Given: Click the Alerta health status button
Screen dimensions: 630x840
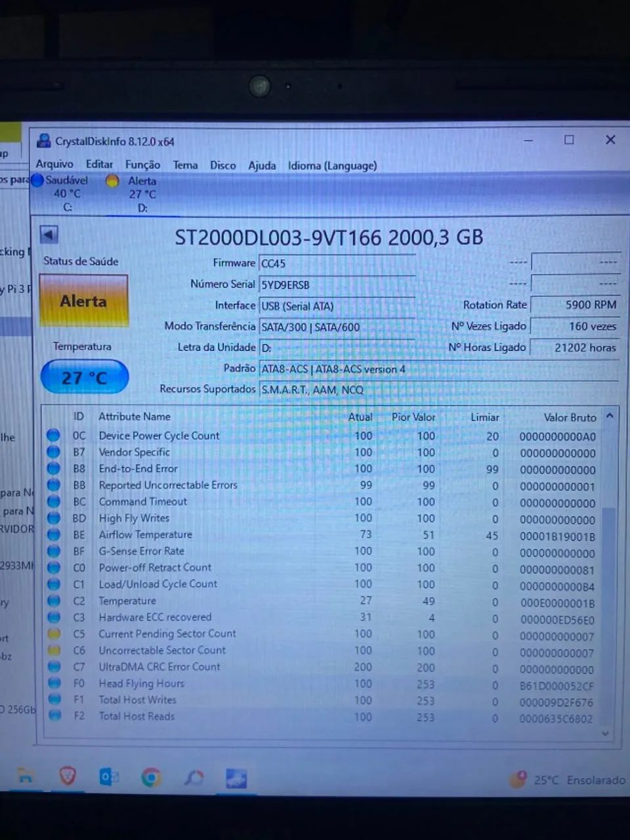Looking at the screenshot, I should click(83, 301).
